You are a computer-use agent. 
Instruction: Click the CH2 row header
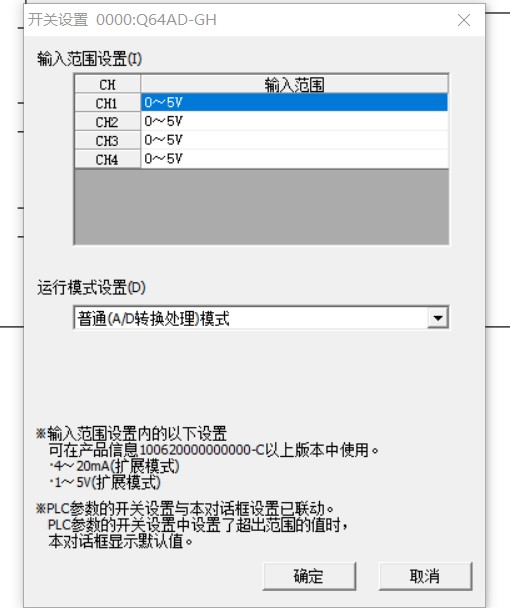click(x=107, y=122)
